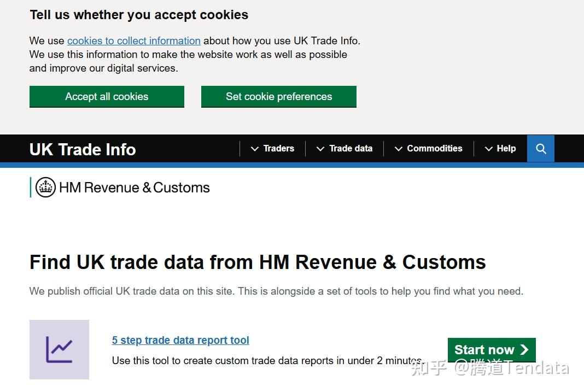Click the Find UK trade data heading
Screen dimensions: 584x392
point(258,262)
